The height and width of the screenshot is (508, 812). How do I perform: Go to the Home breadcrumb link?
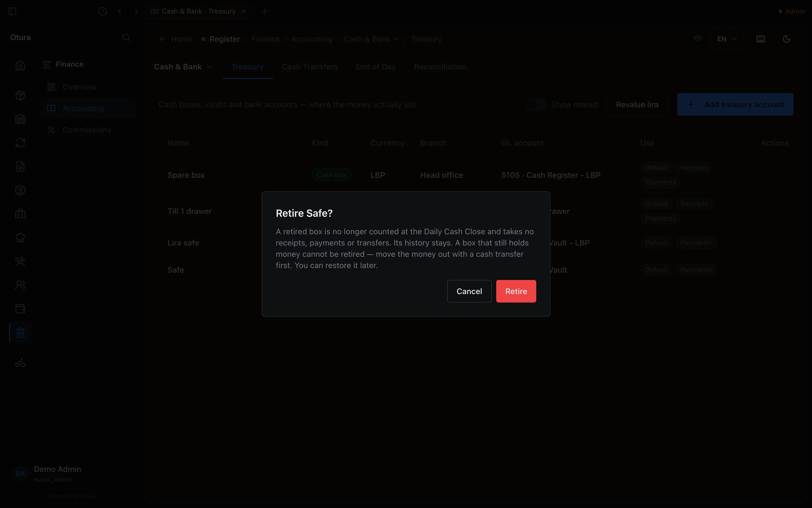(x=176, y=39)
